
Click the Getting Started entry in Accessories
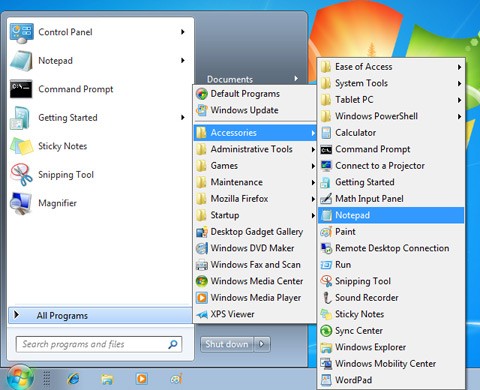coord(391,182)
